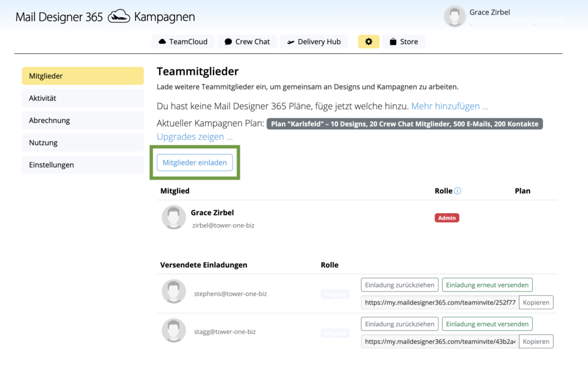This screenshot has width=588, height=373.
Task: Click the 'Mitglied' column header
Action: coord(175,191)
